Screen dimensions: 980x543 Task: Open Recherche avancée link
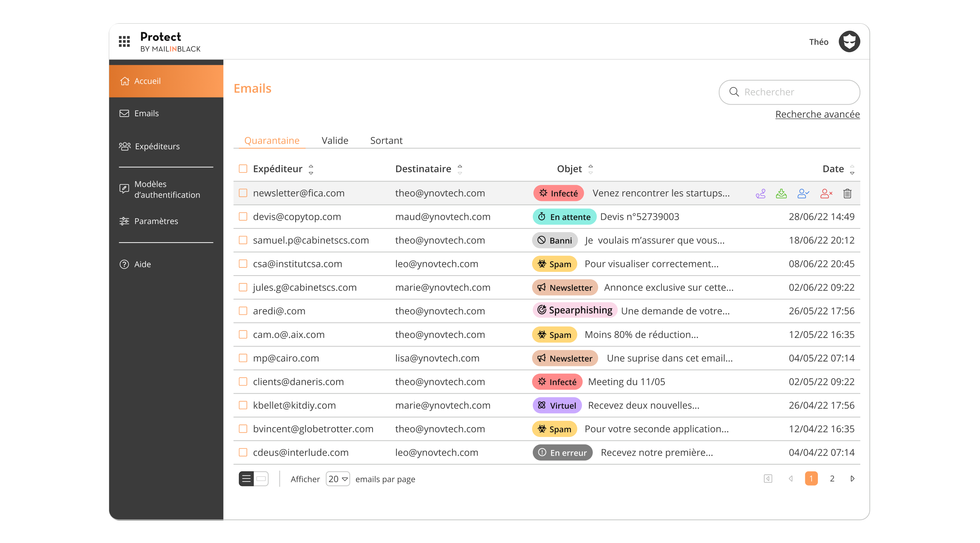[818, 114]
